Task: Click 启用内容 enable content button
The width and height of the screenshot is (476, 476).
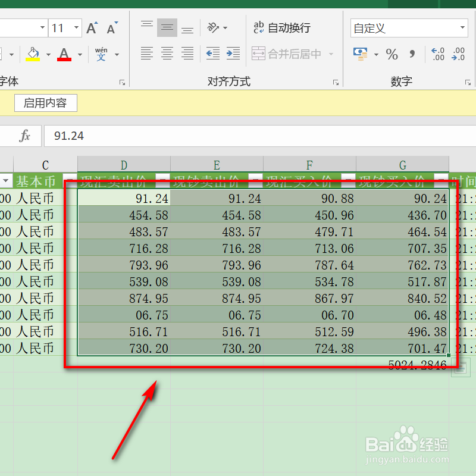Action: [46, 103]
